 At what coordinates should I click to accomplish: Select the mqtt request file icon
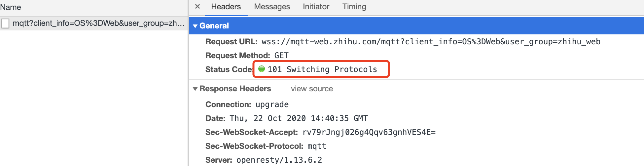pos(5,23)
